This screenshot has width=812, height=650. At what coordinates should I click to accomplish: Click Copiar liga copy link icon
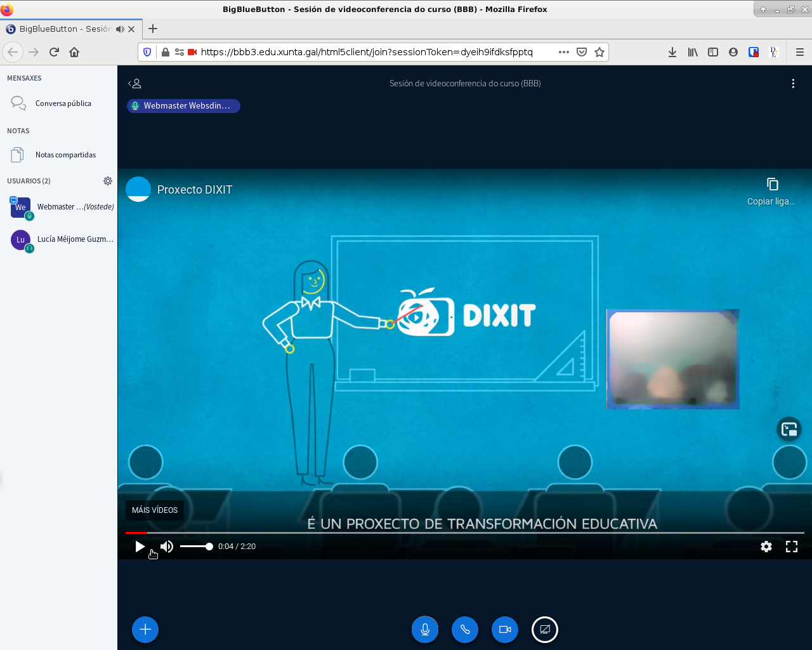pos(772,185)
